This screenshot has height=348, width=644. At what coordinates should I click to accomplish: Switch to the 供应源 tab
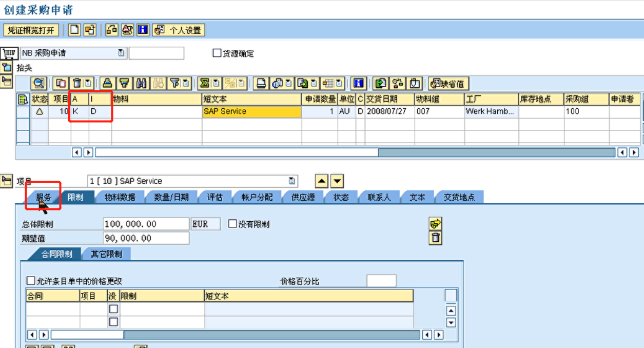click(x=303, y=197)
